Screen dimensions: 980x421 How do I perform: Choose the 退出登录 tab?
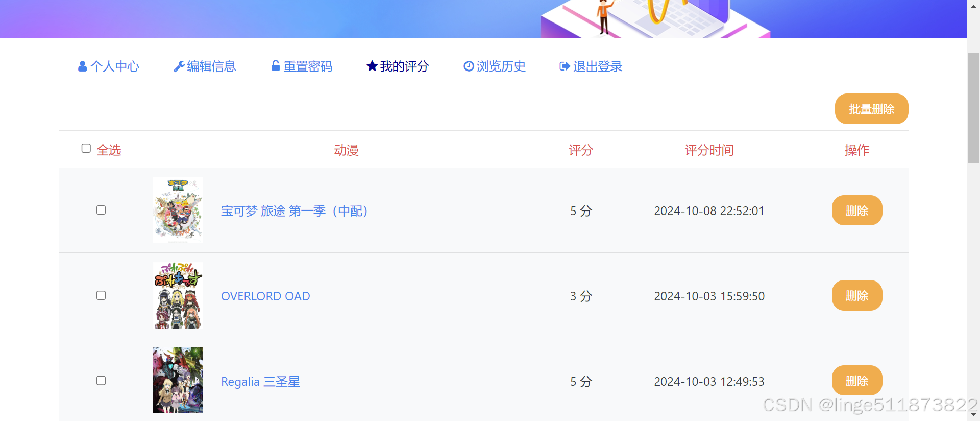[x=591, y=66]
